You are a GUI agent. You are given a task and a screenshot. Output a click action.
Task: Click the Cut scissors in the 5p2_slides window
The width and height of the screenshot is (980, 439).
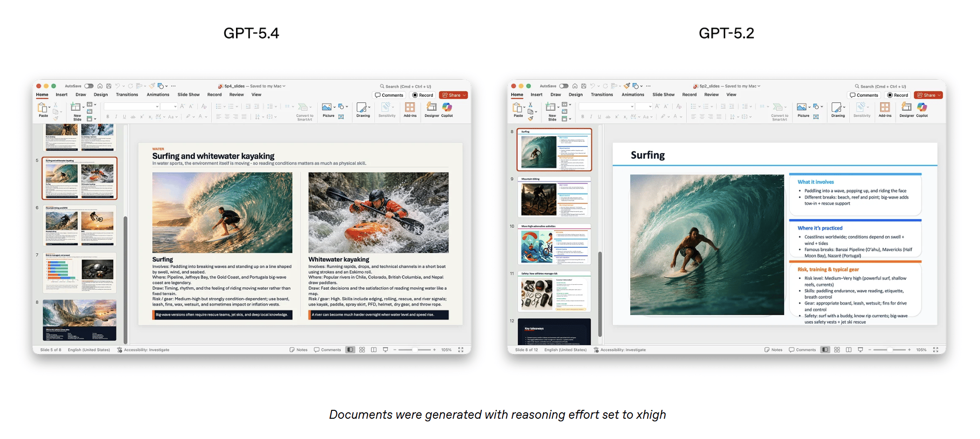pos(531,105)
